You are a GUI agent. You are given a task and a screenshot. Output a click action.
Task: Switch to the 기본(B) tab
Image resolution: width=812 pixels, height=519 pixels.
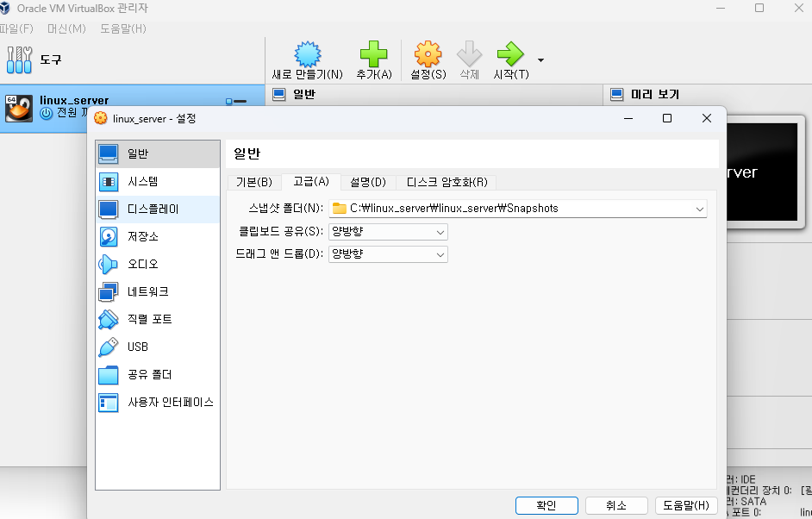(x=254, y=182)
